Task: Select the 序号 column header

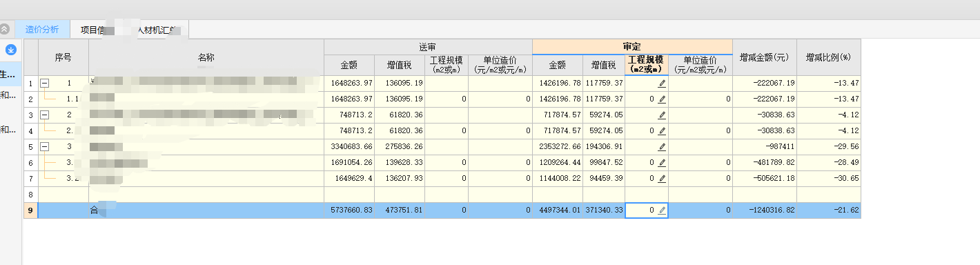Action: click(63, 57)
